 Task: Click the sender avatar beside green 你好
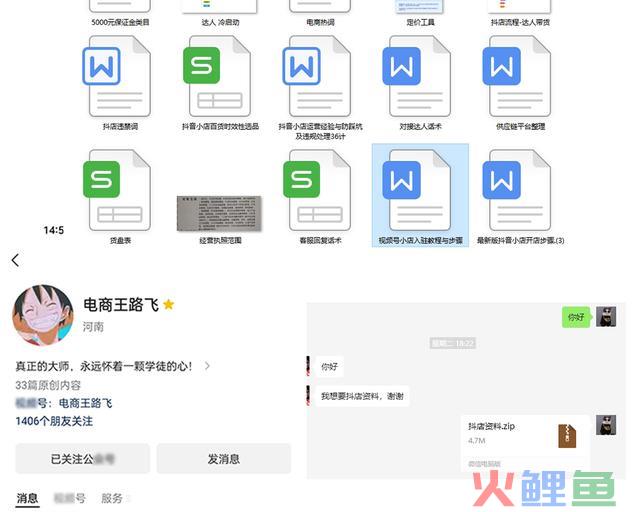[x=606, y=317]
